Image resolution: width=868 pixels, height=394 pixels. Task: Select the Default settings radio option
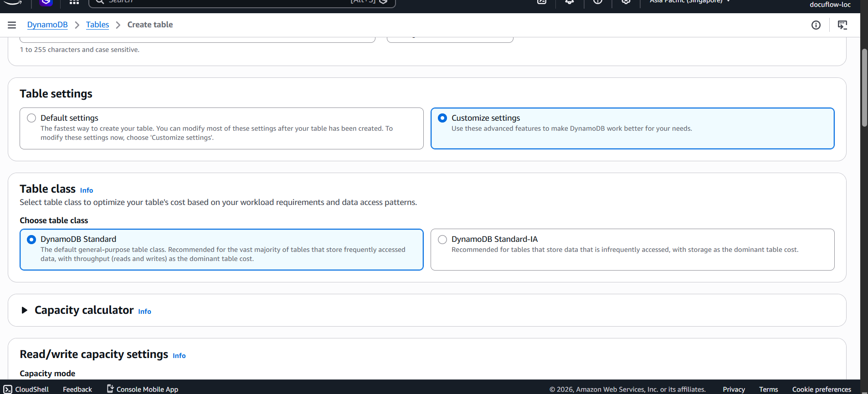click(31, 118)
